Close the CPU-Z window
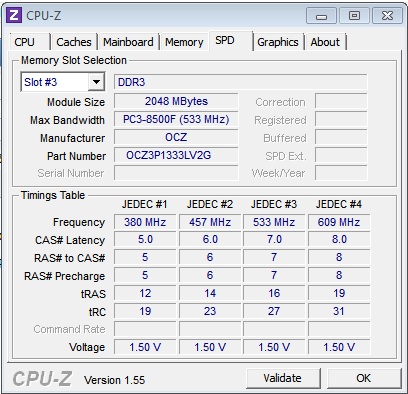Image resolution: width=408 pixels, height=394 pixels. tap(387, 16)
